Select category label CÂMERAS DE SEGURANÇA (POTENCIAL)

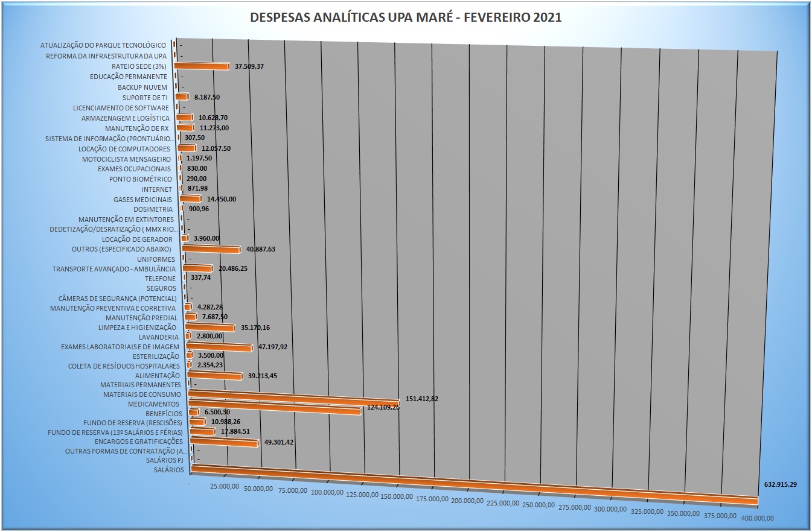point(118,299)
